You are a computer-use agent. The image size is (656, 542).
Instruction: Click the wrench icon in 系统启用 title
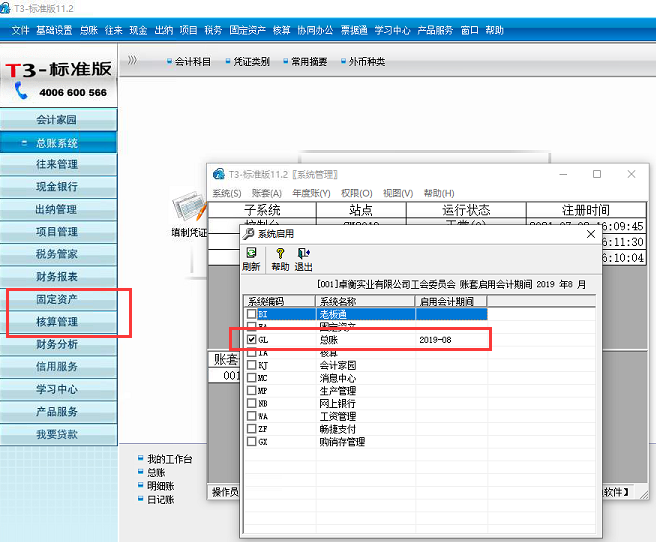coord(249,234)
